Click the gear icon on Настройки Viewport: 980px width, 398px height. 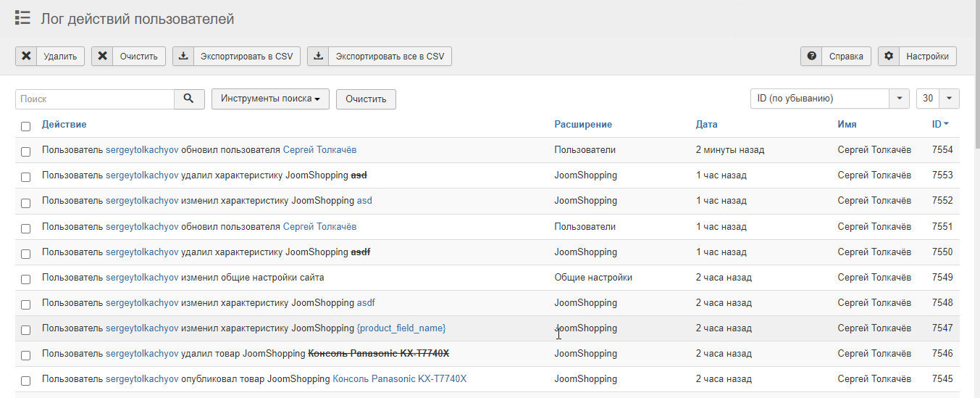point(889,56)
